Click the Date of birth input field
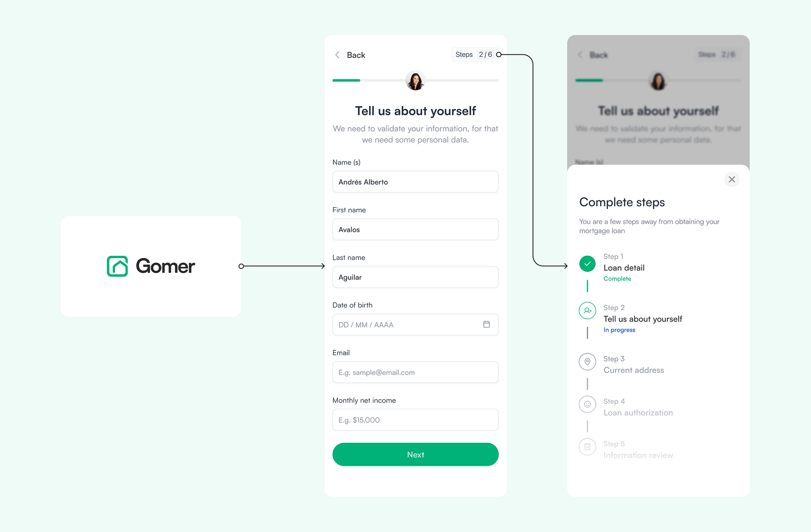This screenshot has width=811, height=532. (416, 324)
